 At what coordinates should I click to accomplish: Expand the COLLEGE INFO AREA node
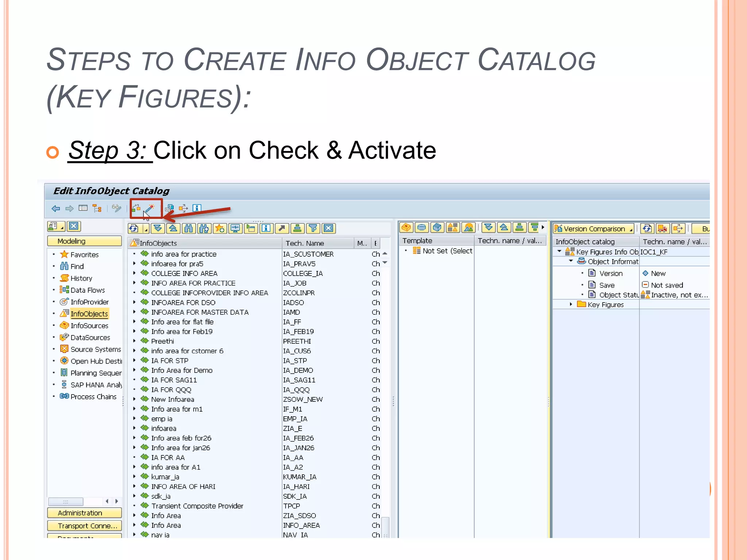click(x=134, y=273)
